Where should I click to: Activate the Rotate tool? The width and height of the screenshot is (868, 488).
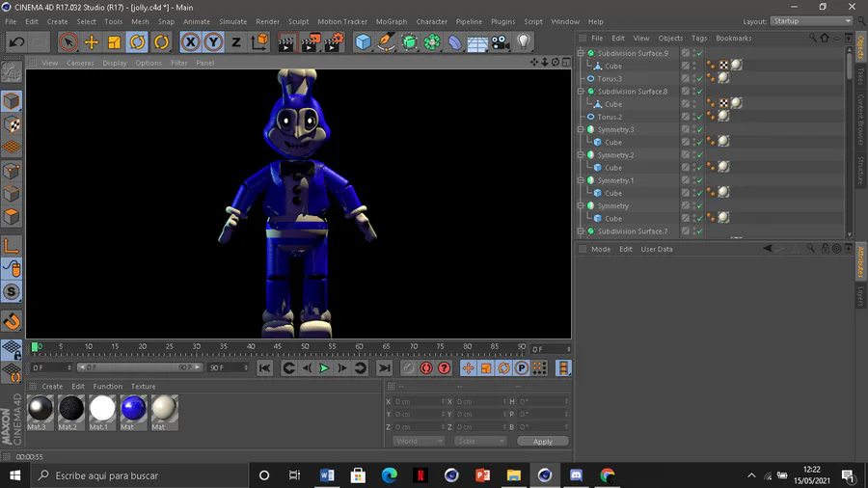[x=137, y=42]
